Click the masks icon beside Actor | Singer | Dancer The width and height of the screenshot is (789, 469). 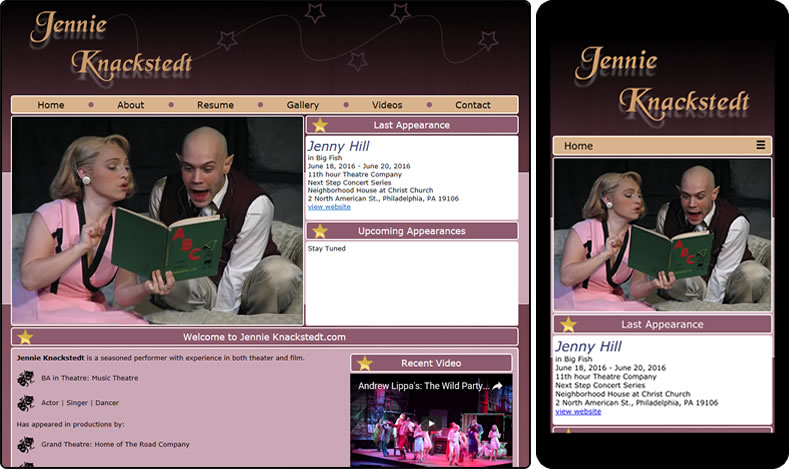(x=26, y=403)
